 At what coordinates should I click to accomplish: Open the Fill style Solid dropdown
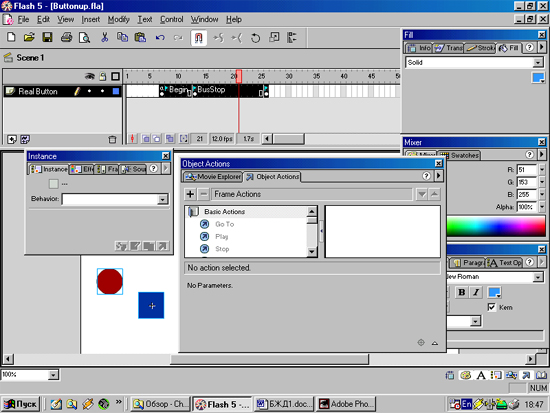tap(538, 63)
